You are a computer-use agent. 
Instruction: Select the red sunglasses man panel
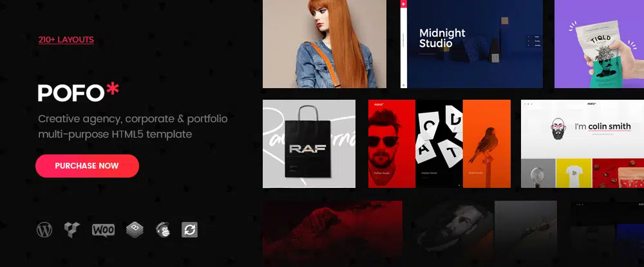pos(392,143)
